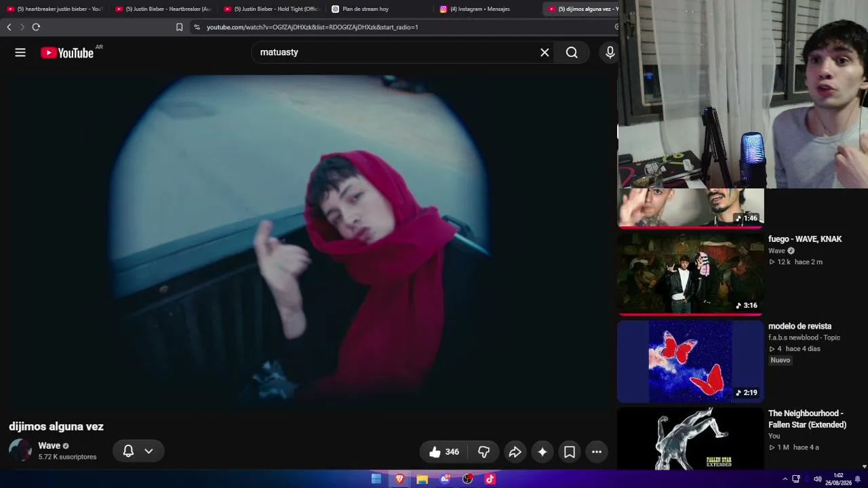868x488 pixels.
Task: Click the browser back arrow
Action: tap(9, 27)
